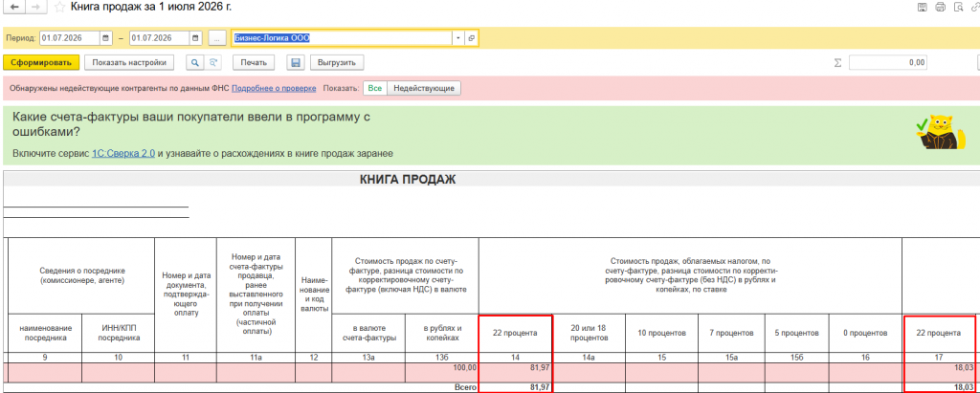Screen dimensions: 980x393
Task: Go forward with the right arrow button
Action: [36, 8]
